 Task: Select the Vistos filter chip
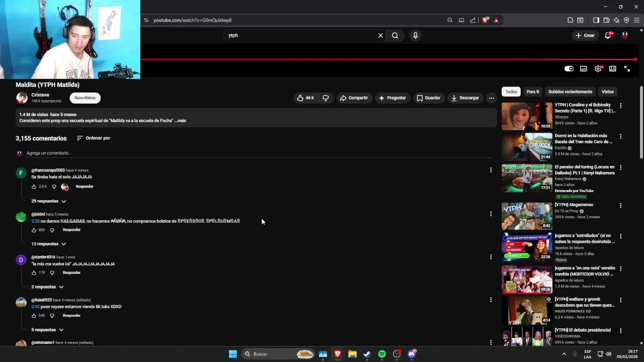[608, 92]
